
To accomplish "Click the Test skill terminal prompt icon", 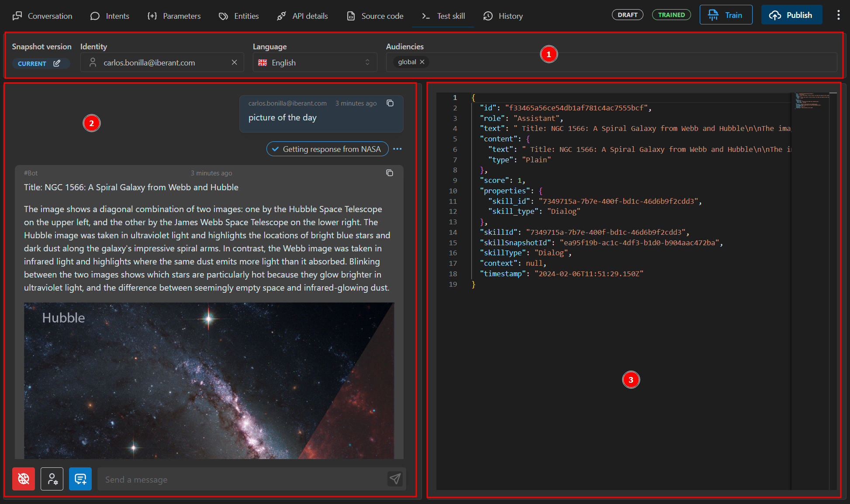I will pyautogui.click(x=426, y=16).
